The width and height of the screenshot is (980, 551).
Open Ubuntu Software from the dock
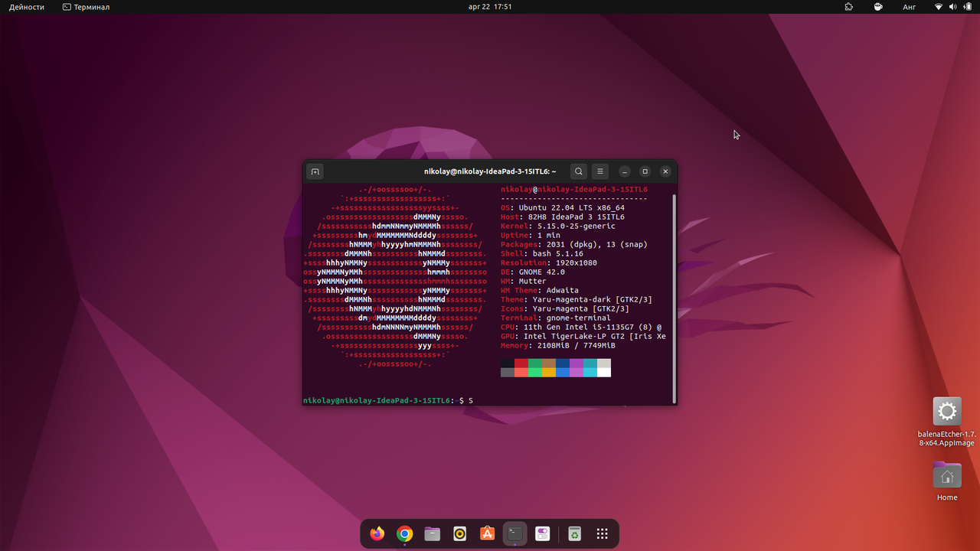488,533
